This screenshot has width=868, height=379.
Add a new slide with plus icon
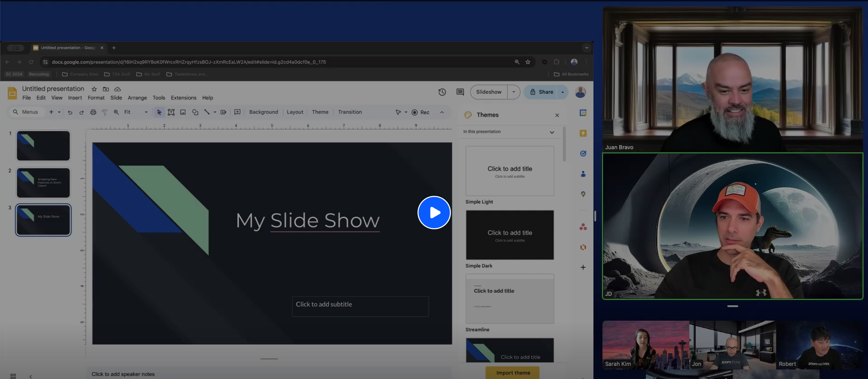[51, 112]
